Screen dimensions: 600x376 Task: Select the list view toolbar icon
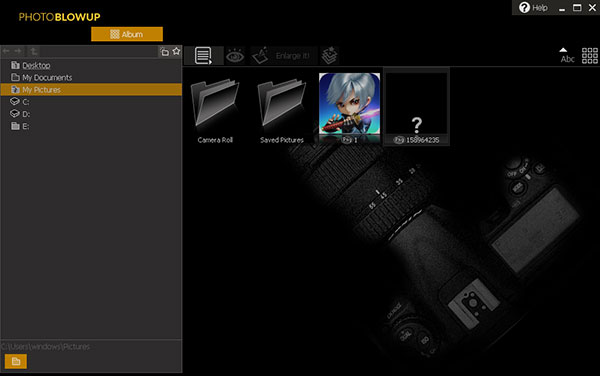coord(203,56)
